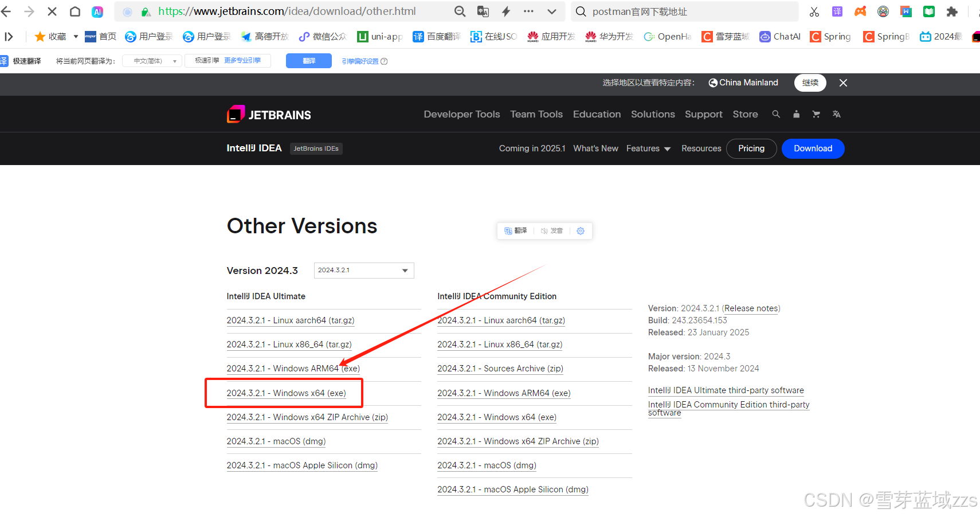Open browser home page icon
Screen dimensions: 980x517
coord(75,11)
